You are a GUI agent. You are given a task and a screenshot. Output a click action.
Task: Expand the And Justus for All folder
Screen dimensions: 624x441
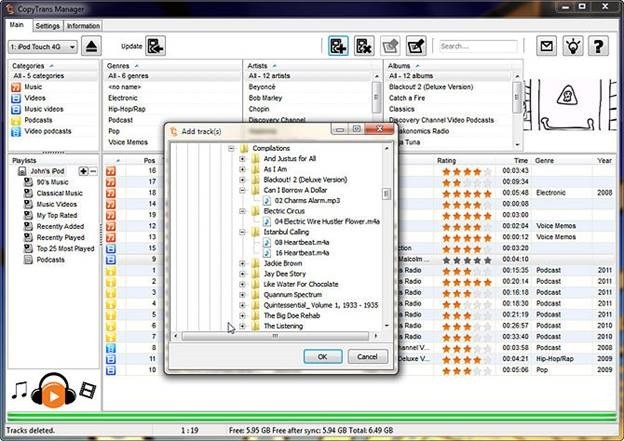242,158
